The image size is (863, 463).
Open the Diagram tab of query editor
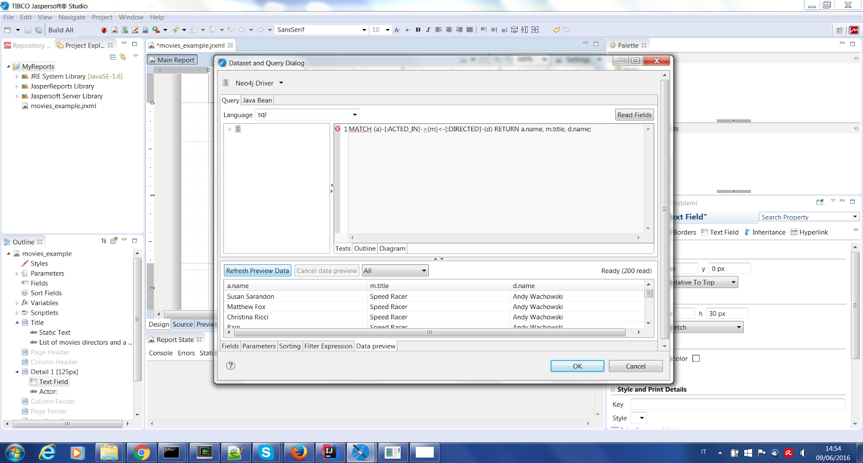pyautogui.click(x=392, y=248)
